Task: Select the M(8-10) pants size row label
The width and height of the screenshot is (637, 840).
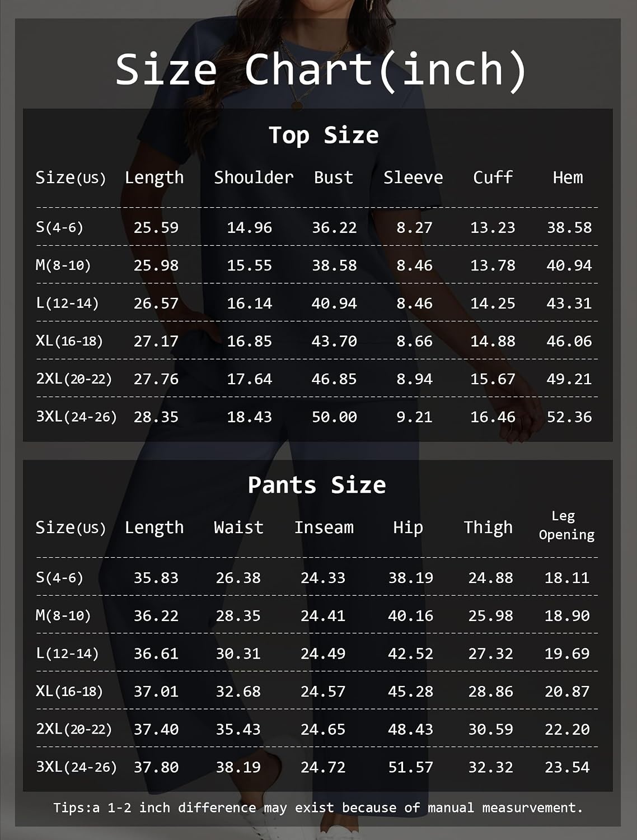Action: point(63,615)
